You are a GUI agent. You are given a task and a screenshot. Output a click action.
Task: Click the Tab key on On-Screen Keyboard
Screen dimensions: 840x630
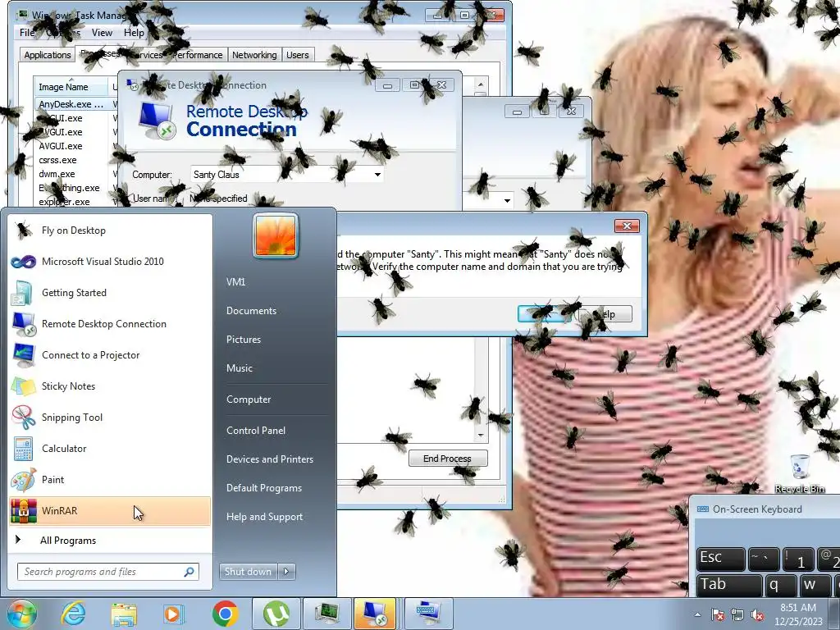click(x=729, y=585)
